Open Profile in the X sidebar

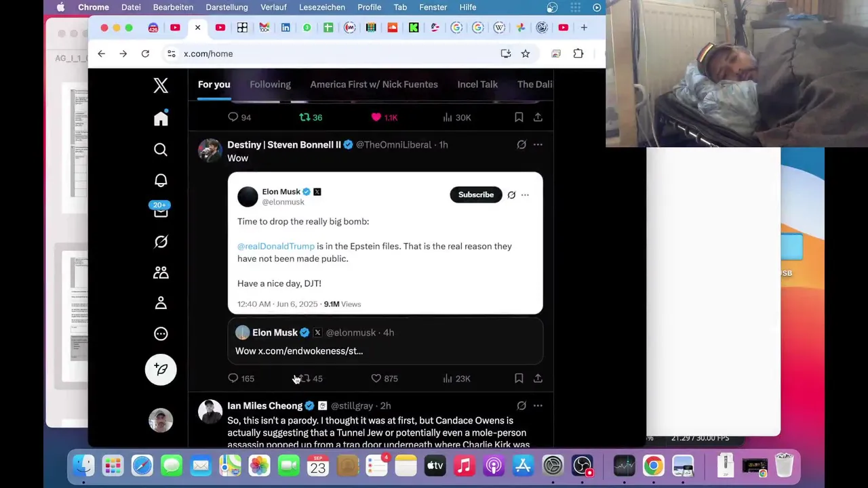point(161,303)
